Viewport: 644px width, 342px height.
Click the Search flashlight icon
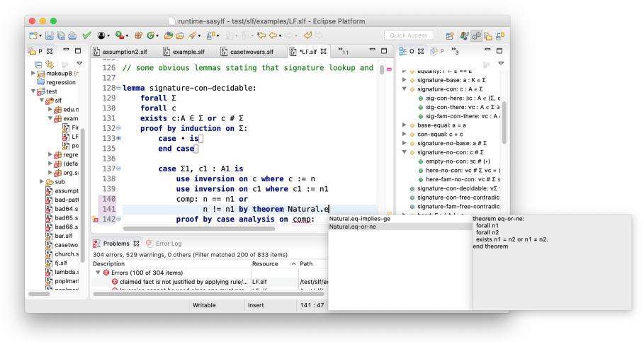192,35
